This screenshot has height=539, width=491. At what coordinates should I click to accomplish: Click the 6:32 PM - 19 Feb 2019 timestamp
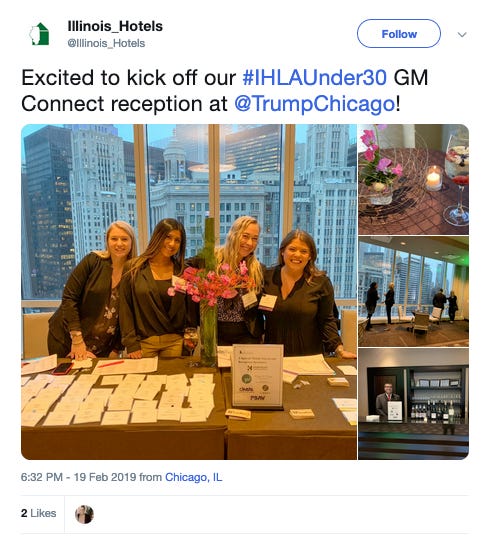click(78, 477)
